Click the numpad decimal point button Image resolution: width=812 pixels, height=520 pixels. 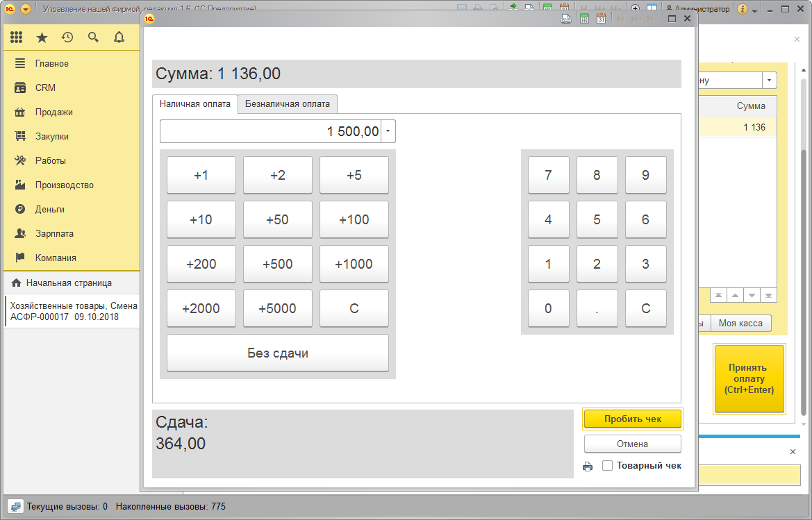click(x=597, y=308)
